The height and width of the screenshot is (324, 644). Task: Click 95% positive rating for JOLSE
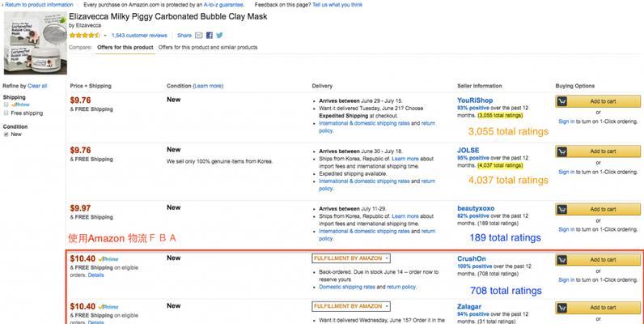473,158
